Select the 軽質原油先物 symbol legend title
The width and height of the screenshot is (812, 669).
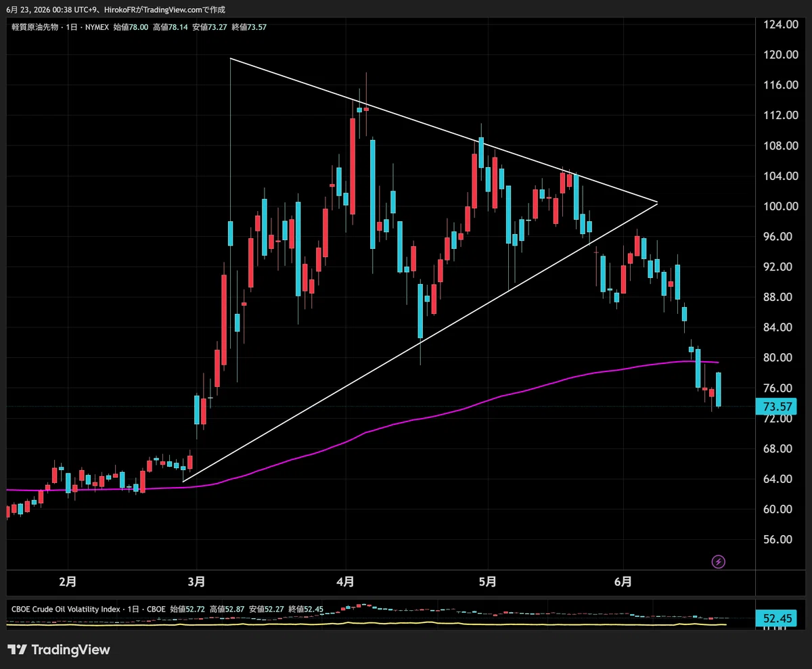click(34, 27)
